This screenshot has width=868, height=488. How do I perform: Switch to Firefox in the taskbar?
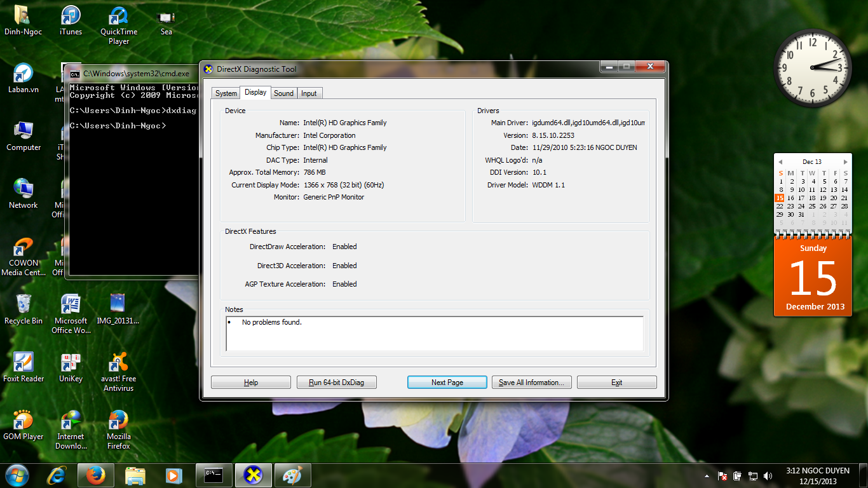96,475
